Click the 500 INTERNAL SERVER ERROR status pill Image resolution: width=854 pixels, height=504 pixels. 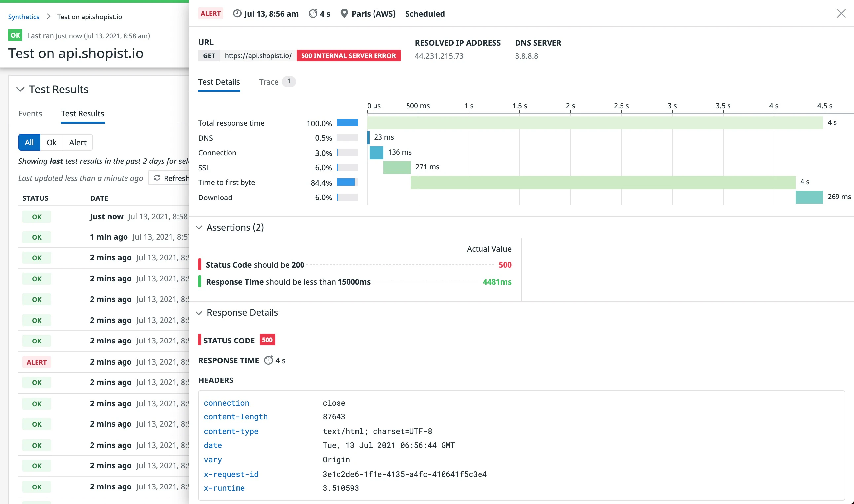348,56
